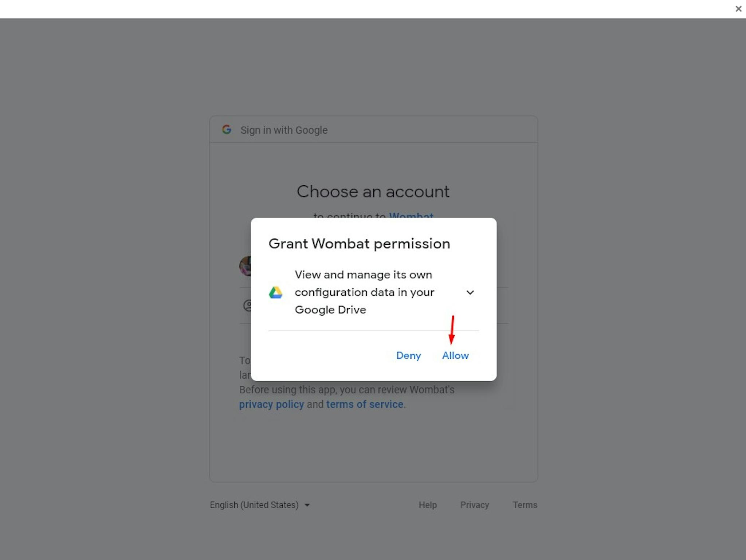Screen dimensions: 746x560
Task: Click the Wombat app name link
Action: [x=411, y=215]
